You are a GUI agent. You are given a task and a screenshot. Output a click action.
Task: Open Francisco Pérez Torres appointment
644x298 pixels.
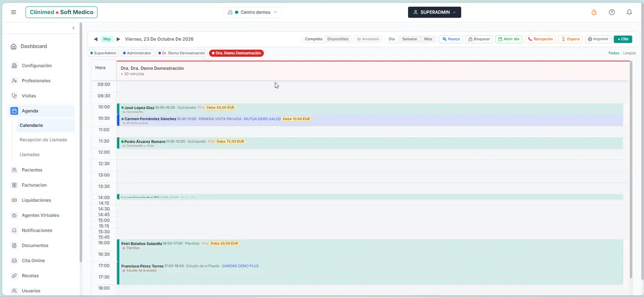(x=370, y=273)
